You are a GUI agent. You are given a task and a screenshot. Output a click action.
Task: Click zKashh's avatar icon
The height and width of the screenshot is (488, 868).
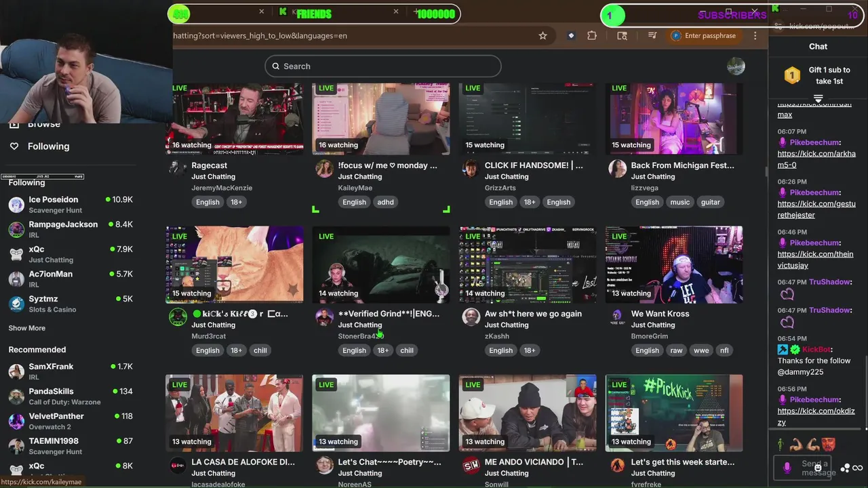coord(471,317)
